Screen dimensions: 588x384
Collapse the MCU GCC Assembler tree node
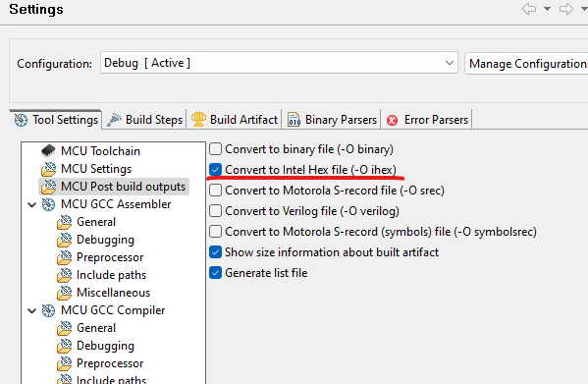coord(32,204)
